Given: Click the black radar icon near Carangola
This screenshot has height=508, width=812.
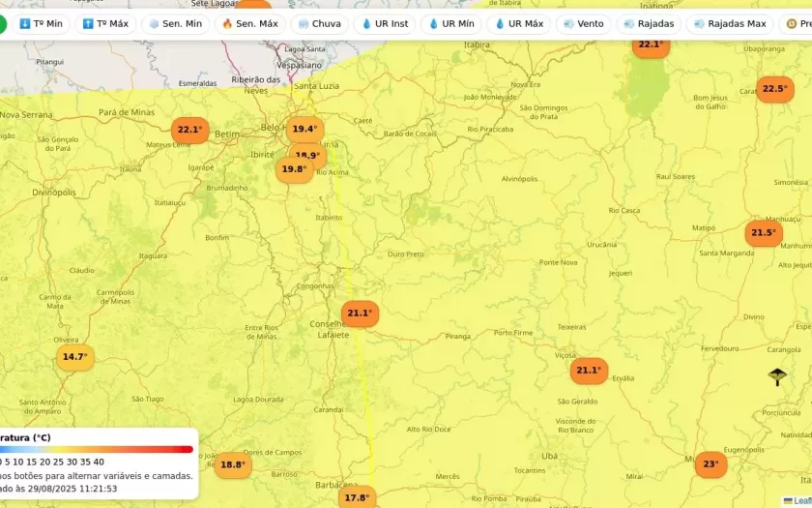Looking at the screenshot, I should (777, 376).
